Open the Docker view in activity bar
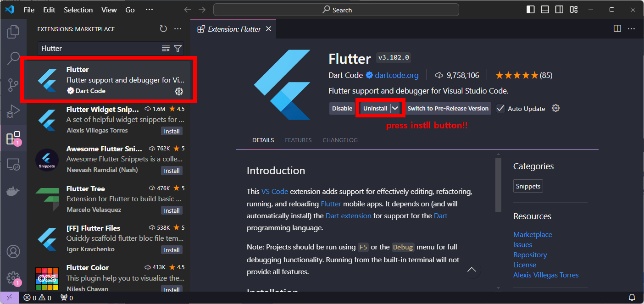 (x=13, y=191)
